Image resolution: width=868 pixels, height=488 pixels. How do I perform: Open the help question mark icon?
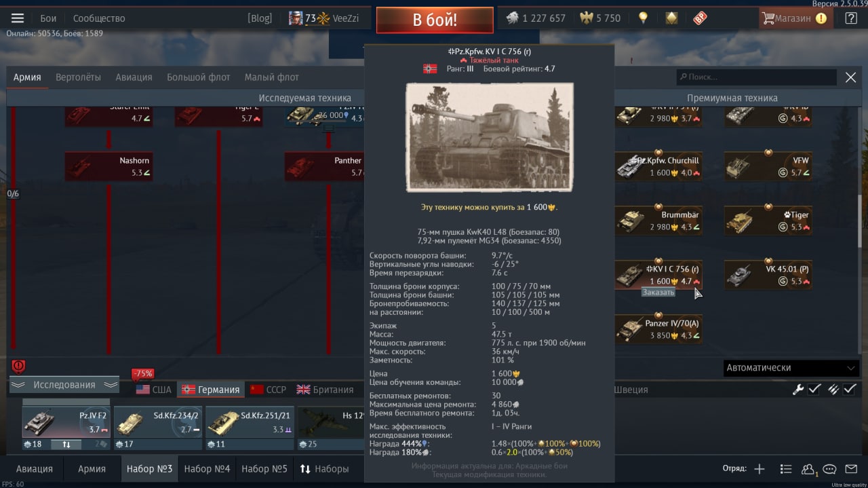pyautogui.click(x=850, y=18)
